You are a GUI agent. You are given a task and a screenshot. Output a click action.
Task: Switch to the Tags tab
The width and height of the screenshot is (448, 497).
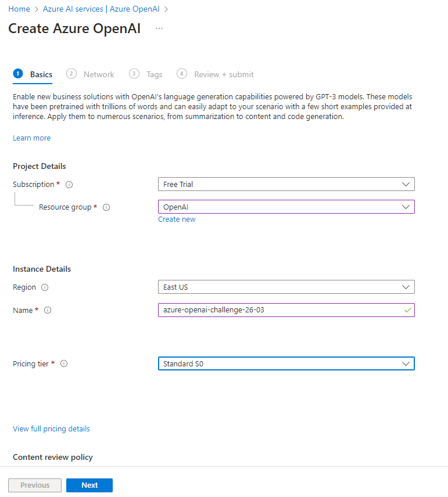click(x=146, y=74)
